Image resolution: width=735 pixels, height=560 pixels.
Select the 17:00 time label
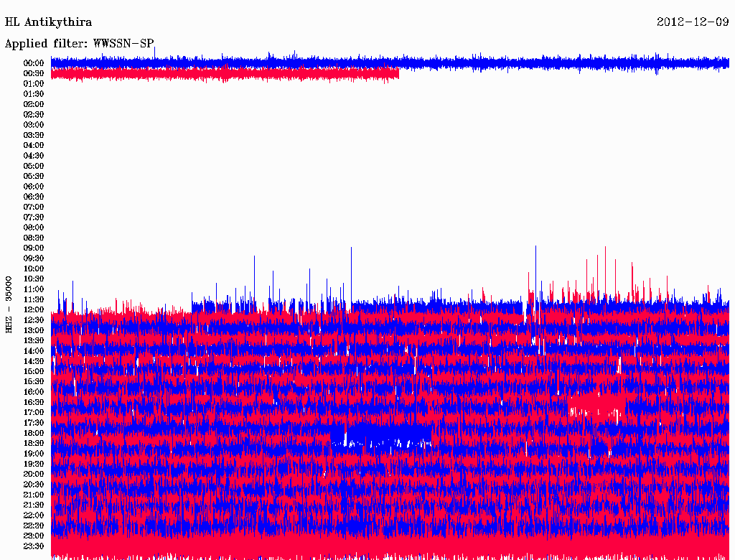click(34, 412)
